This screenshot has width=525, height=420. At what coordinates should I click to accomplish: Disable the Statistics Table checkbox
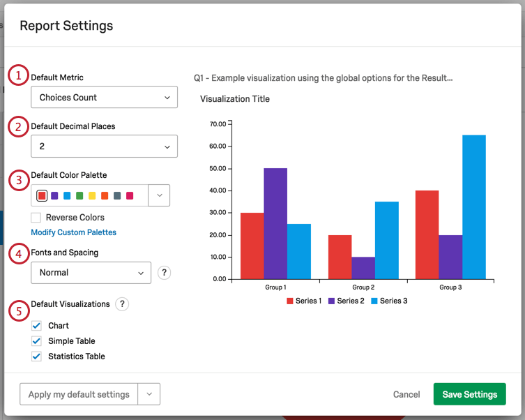click(37, 357)
